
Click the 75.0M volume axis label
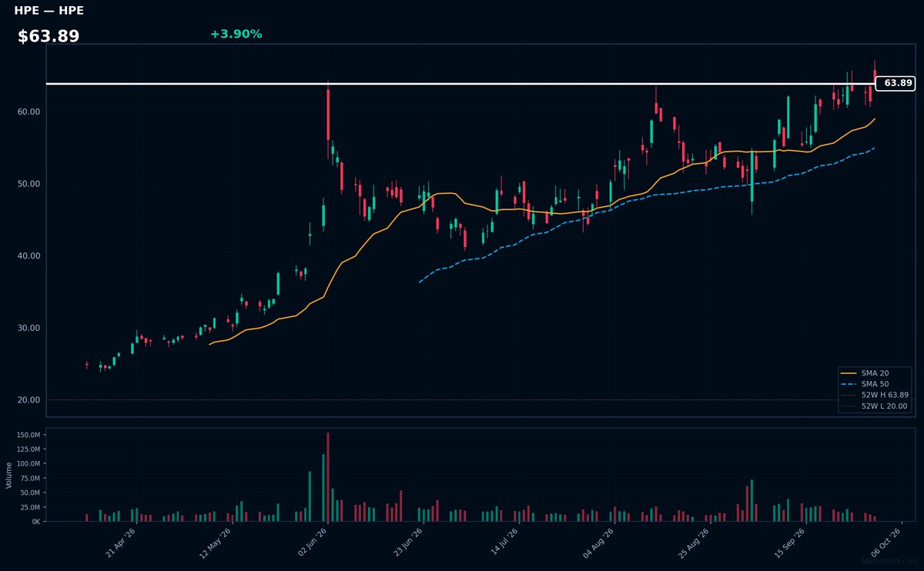30,478
